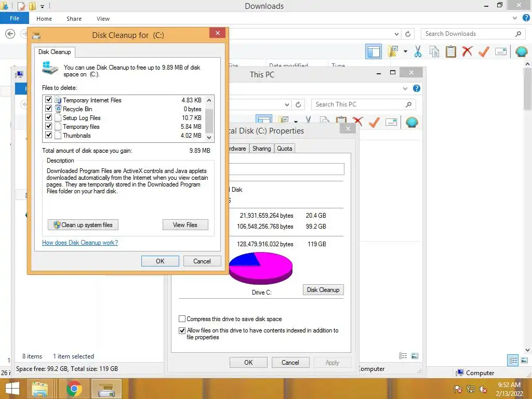Image resolution: width=532 pixels, height=399 pixels.
Task: Open the quick access toolbar dropdown in Downloads title bar
Action: [43, 6]
